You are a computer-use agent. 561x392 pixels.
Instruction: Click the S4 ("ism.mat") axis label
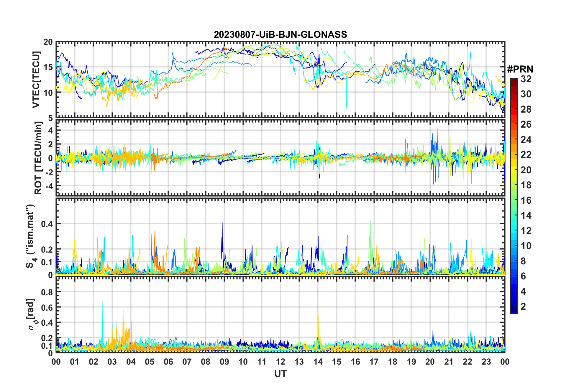31,236
